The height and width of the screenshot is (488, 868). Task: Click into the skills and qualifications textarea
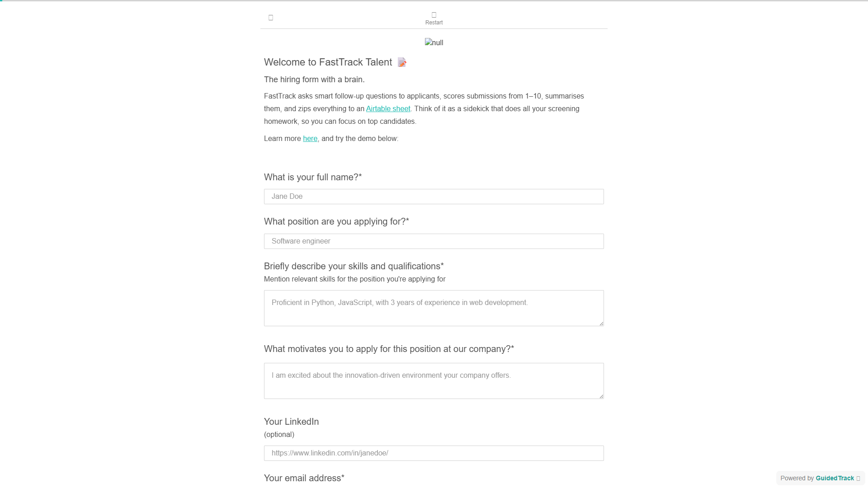tap(434, 308)
